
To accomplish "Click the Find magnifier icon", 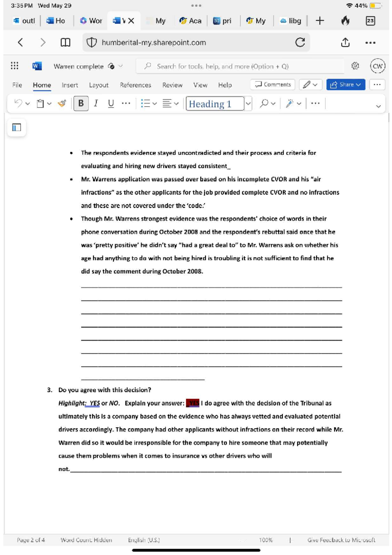I will [264, 104].
